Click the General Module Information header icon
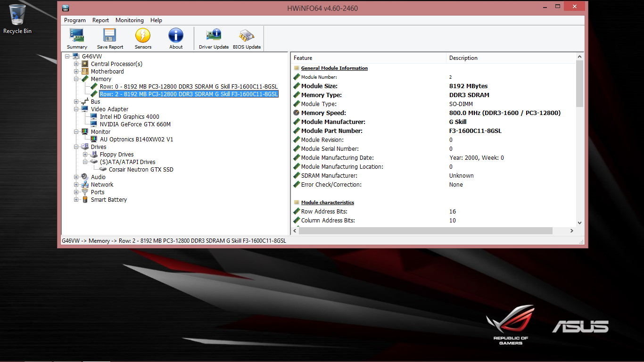Image resolution: width=644 pixels, height=362 pixels. point(296,68)
